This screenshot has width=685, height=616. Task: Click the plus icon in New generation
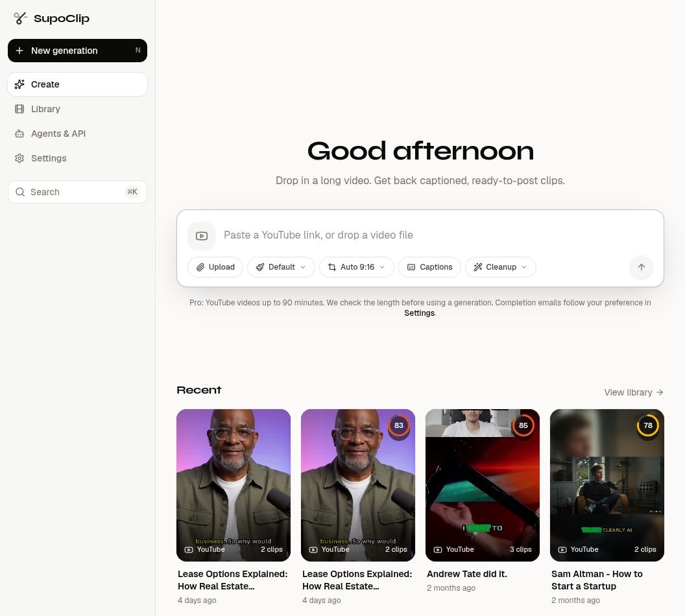click(19, 51)
